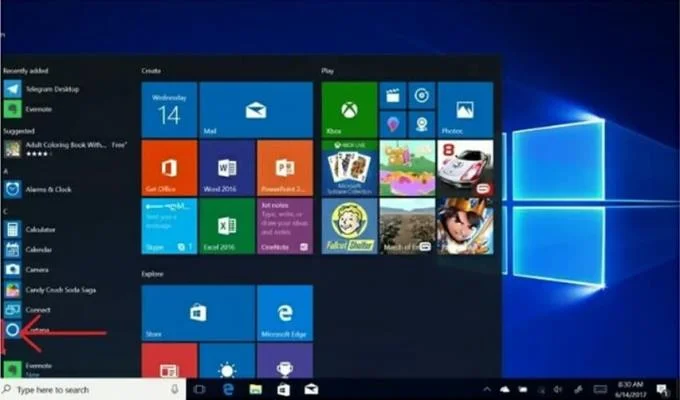This screenshot has width=680, height=400.
Task: Open Mail from the taskbar
Action: 311,390
